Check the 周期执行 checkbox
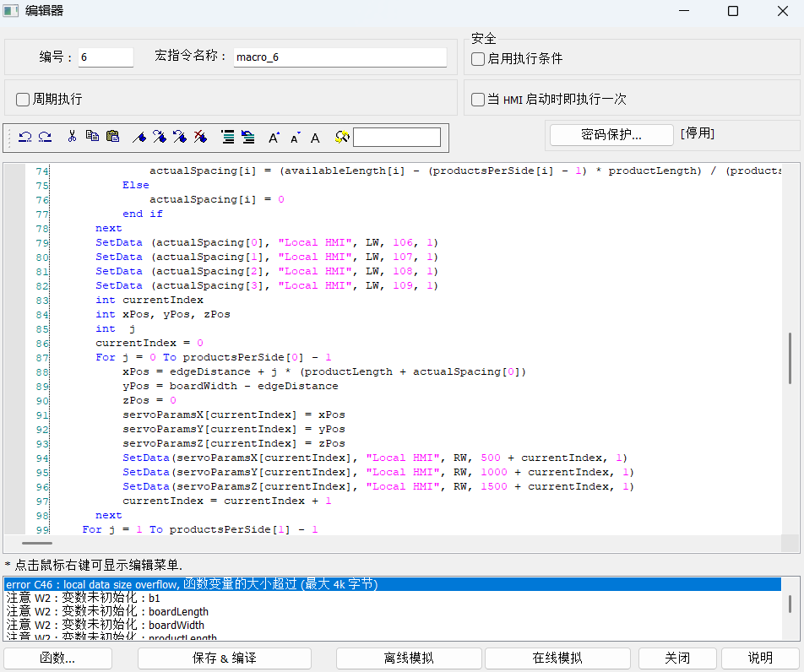This screenshot has width=804, height=672. click(23, 100)
